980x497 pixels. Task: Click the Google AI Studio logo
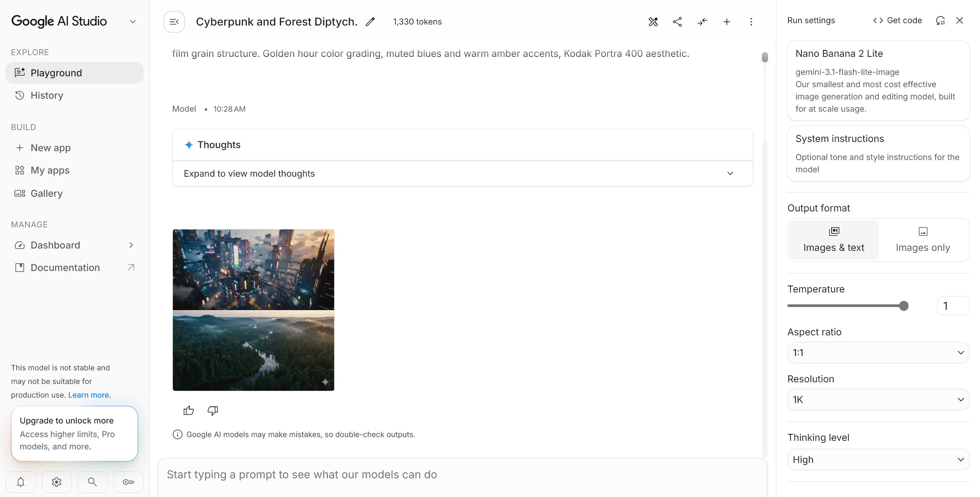click(59, 21)
